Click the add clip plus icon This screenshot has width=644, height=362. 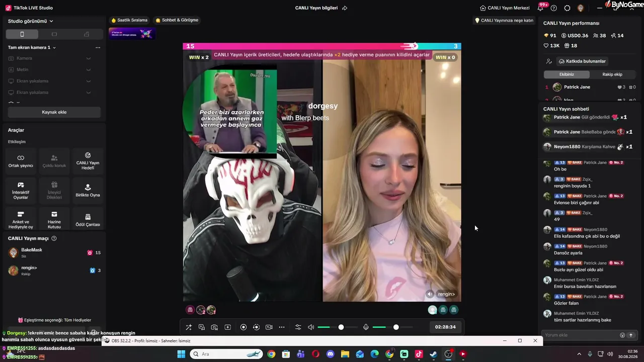pyautogui.click(x=227, y=327)
